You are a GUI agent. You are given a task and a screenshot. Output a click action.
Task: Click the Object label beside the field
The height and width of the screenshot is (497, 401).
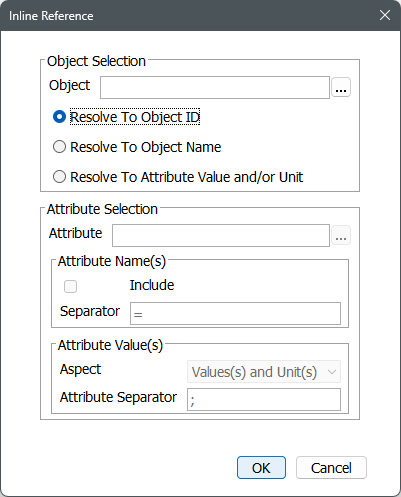pos(69,85)
